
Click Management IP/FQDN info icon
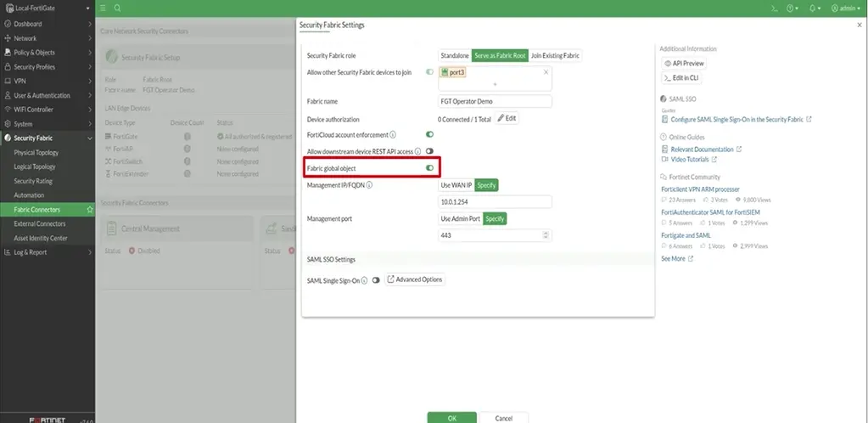[369, 185]
